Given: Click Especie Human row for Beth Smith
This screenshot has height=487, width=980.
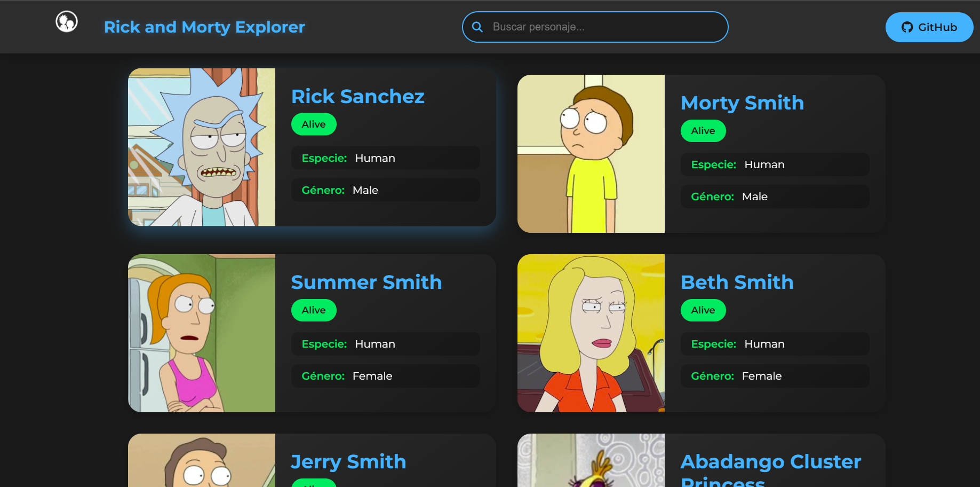Looking at the screenshot, I should [775, 344].
